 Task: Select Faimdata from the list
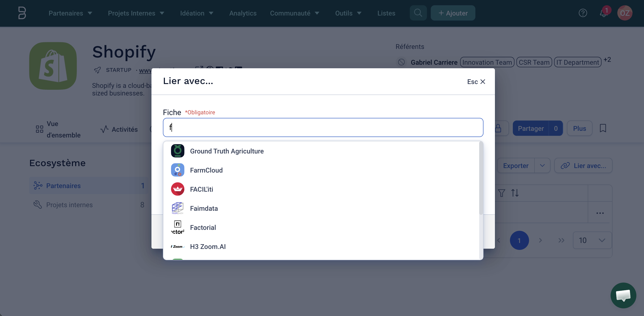tap(321, 208)
